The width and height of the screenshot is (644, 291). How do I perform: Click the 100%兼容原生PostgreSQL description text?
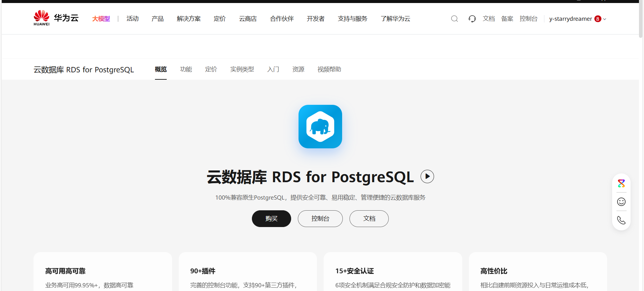[320, 198]
